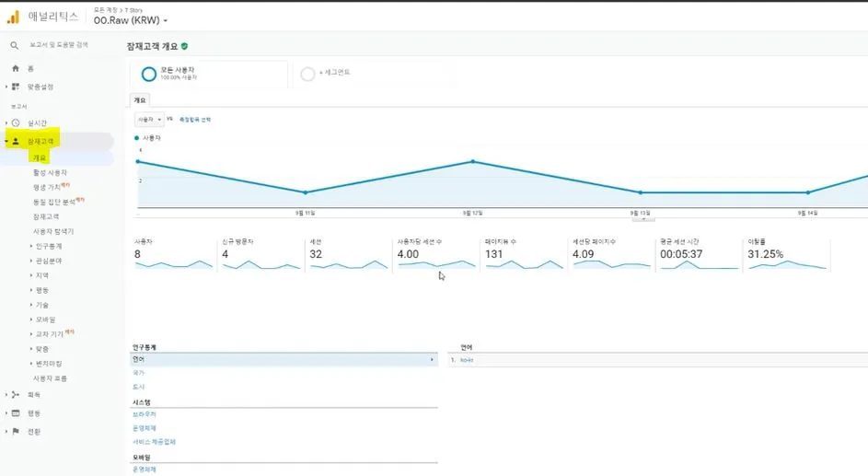Screen dimensions: 868x476
Task: Click the Google Analytics logo icon
Action: click(13, 17)
